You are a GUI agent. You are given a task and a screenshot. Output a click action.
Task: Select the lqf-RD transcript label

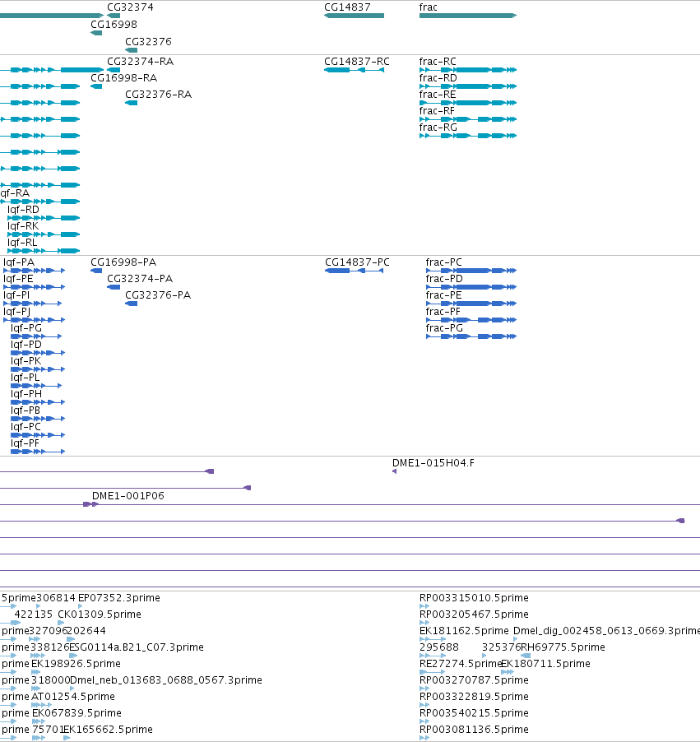23,210
